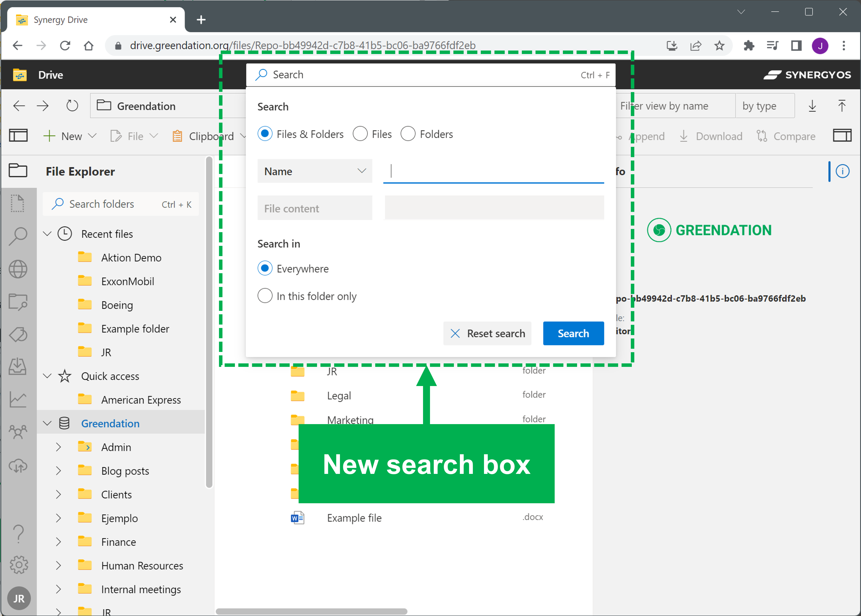The height and width of the screenshot is (616, 861).
Task: Toggle the right panel layout icon
Action: coord(842,135)
